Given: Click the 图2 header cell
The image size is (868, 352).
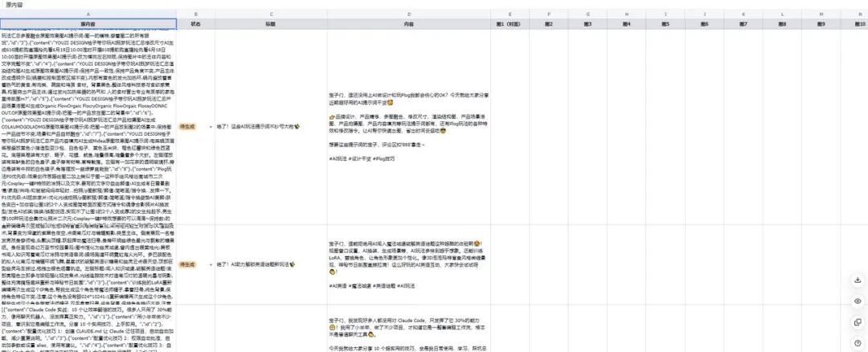Looking at the screenshot, I should 549,24.
